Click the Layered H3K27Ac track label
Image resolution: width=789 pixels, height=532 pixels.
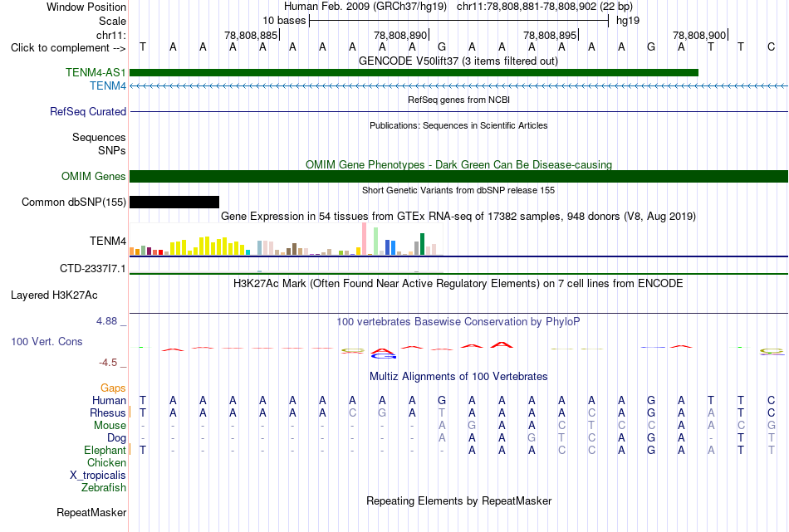(54, 295)
